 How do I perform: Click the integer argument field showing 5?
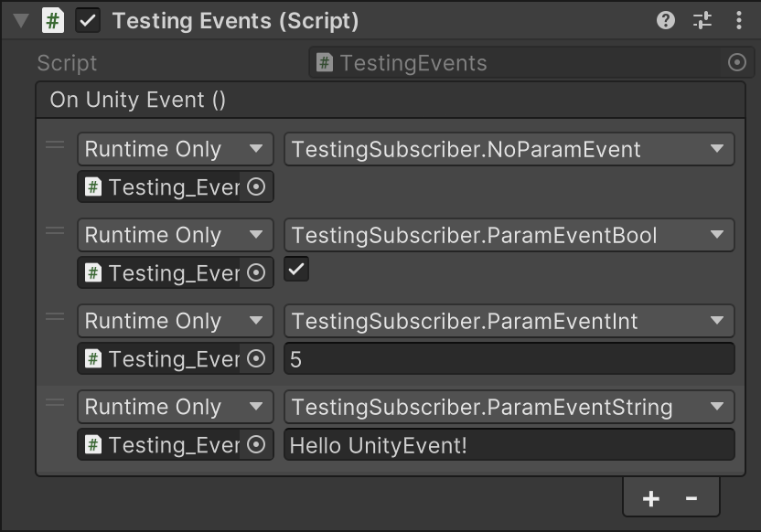click(x=509, y=359)
